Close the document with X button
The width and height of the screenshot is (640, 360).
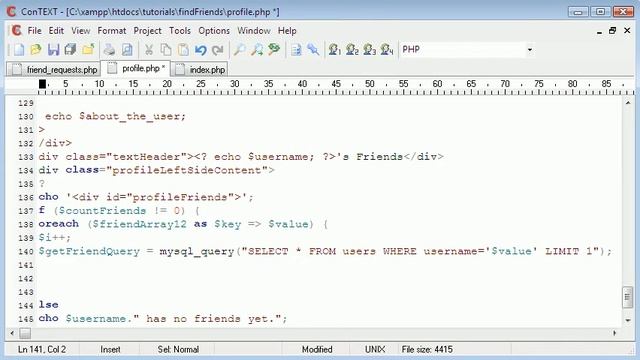627,31
